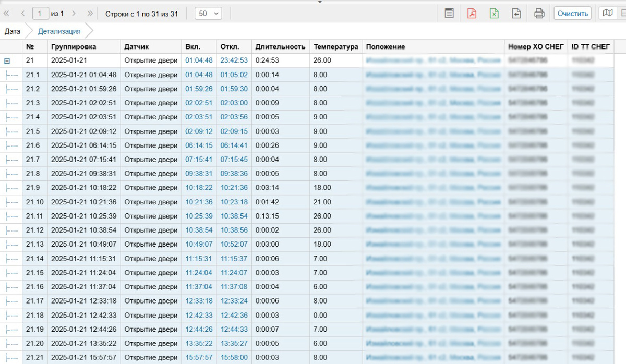Select grouping cell 2025-01-21 10:18:22
This screenshot has width=626, height=364.
click(84, 188)
